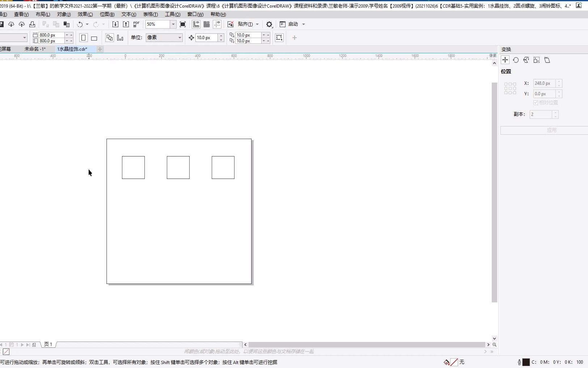Image resolution: width=588 pixels, height=368 pixels.
Task: Click the Full-screen preview icon
Action: [x=183, y=24]
